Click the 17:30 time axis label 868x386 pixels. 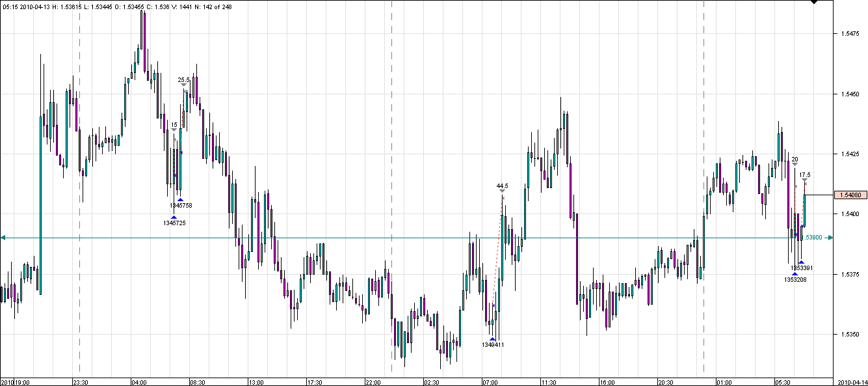coord(315,382)
